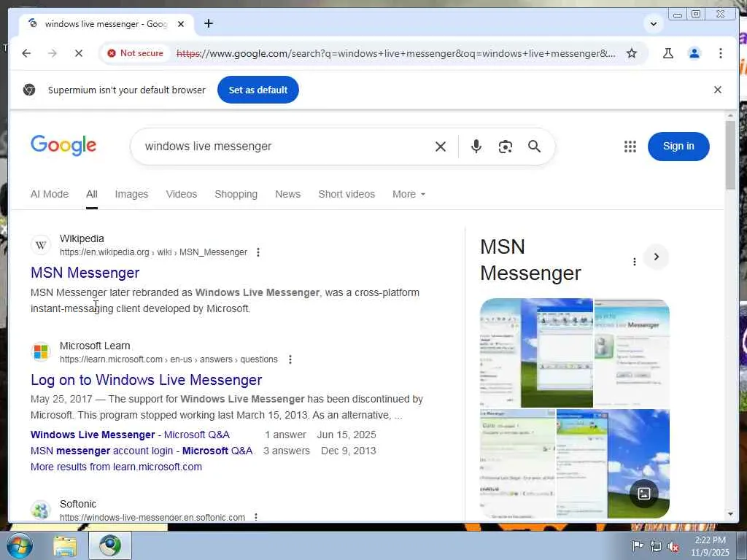The image size is (747, 560).
Task: Clear the Google search box text
Action: point(441,147)
